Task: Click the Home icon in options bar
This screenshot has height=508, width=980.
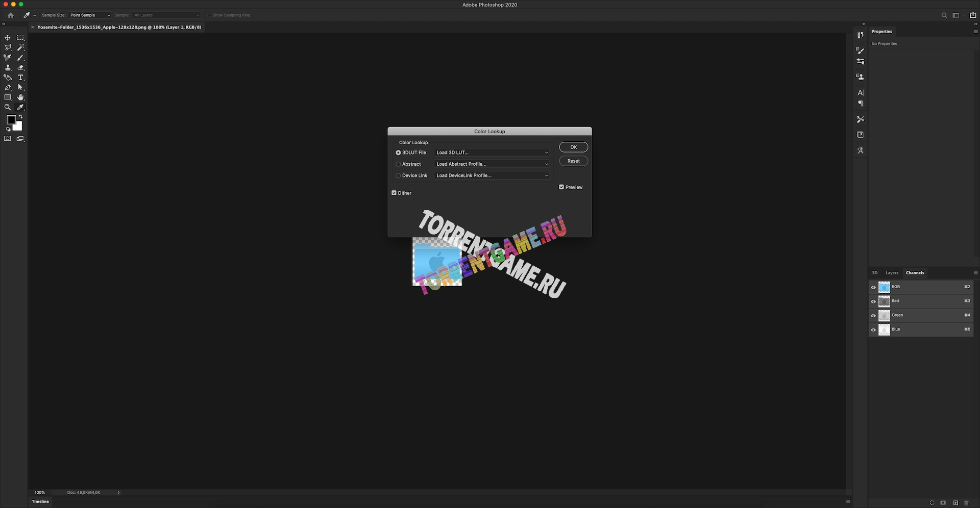Action: (x=11, y=15)
